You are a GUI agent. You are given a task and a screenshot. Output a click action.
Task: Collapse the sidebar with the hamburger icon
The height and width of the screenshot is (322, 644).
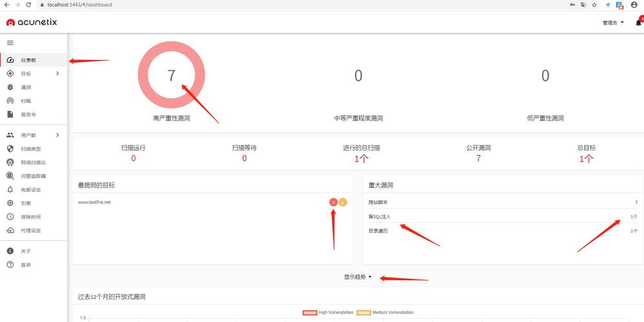coord(10,43)
